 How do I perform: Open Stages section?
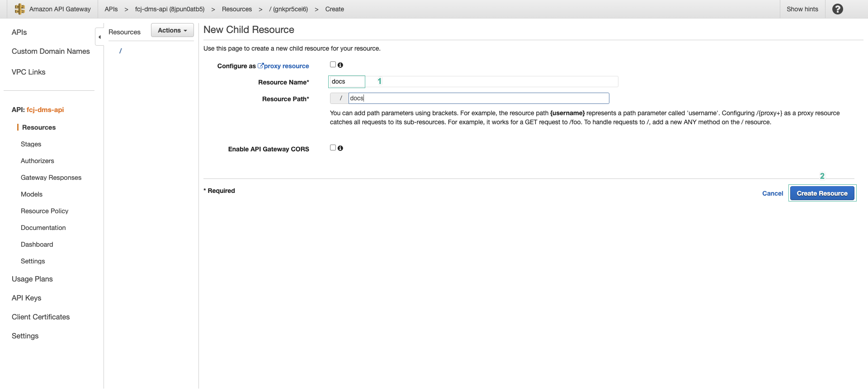(x=31, y=144)
